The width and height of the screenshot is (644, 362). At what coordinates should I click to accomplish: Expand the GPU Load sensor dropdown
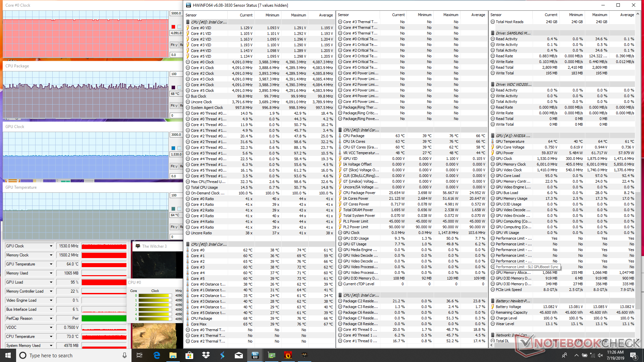pos(51,282)
